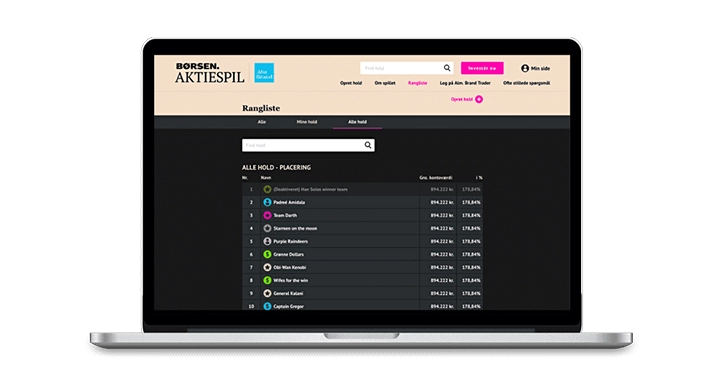
Task: Open the Om spillet menu item
Action: click(385, 83)
